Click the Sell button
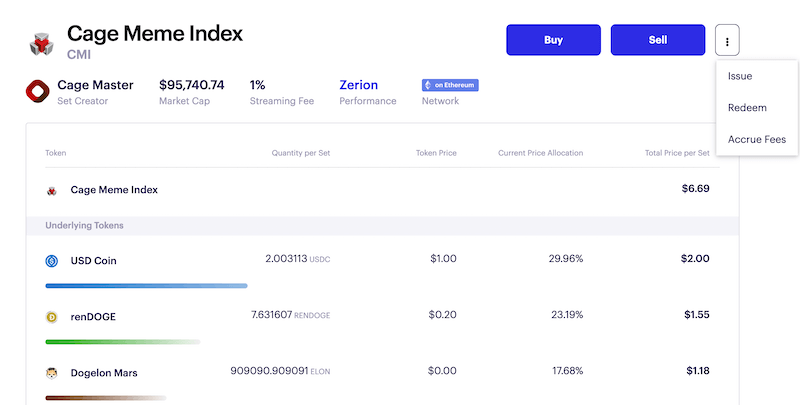The width and height of the screenshot is (800, 405). click(658, 40)
